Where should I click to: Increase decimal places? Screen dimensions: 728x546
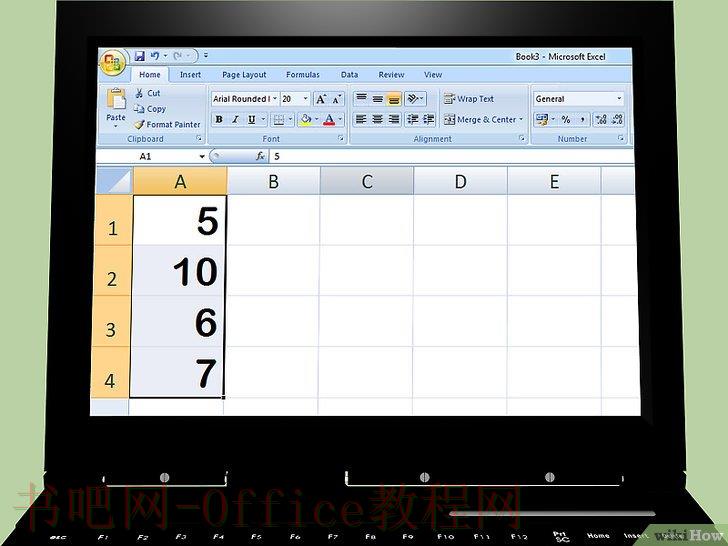(x=601, y=120)
